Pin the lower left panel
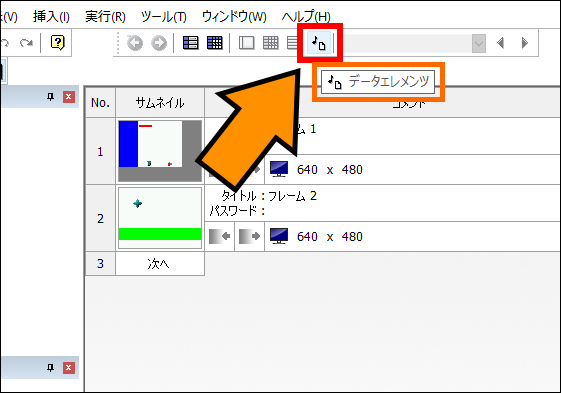 tap(50, 368)
